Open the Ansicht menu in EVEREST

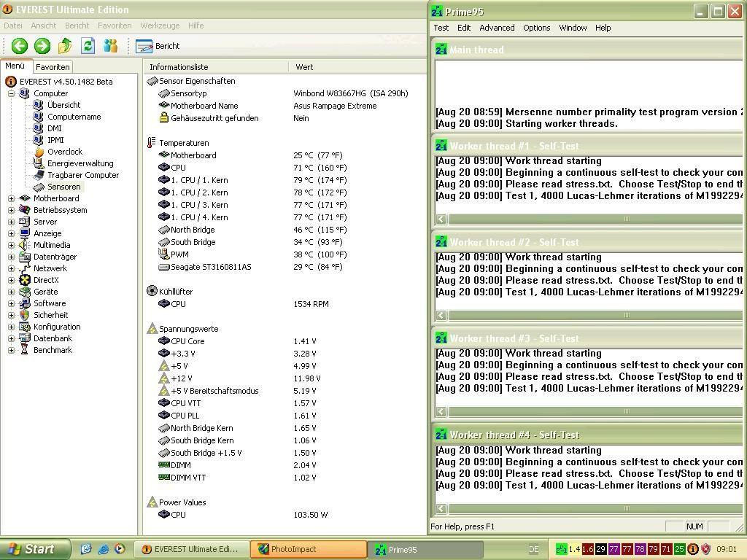(43, 26)
